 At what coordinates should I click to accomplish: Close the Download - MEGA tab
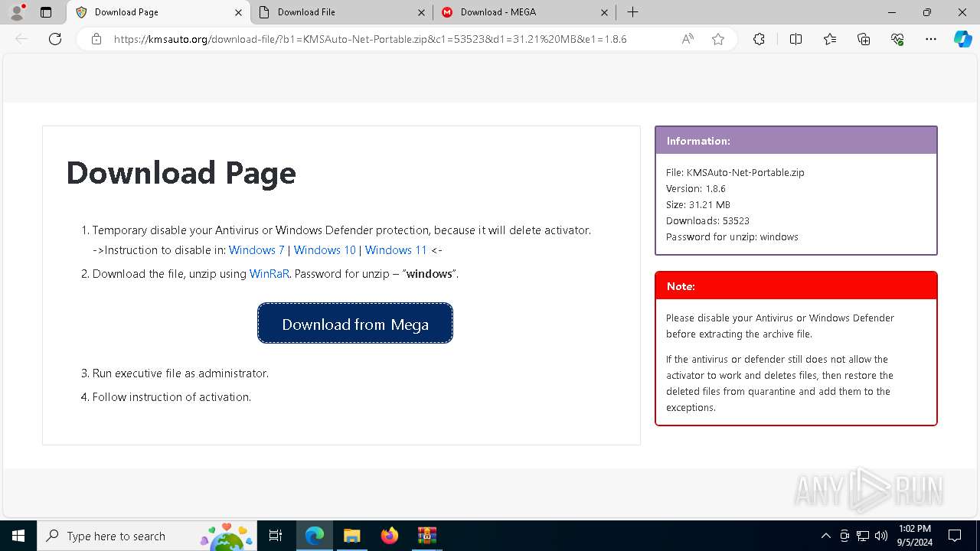click(x=605, y=12)
